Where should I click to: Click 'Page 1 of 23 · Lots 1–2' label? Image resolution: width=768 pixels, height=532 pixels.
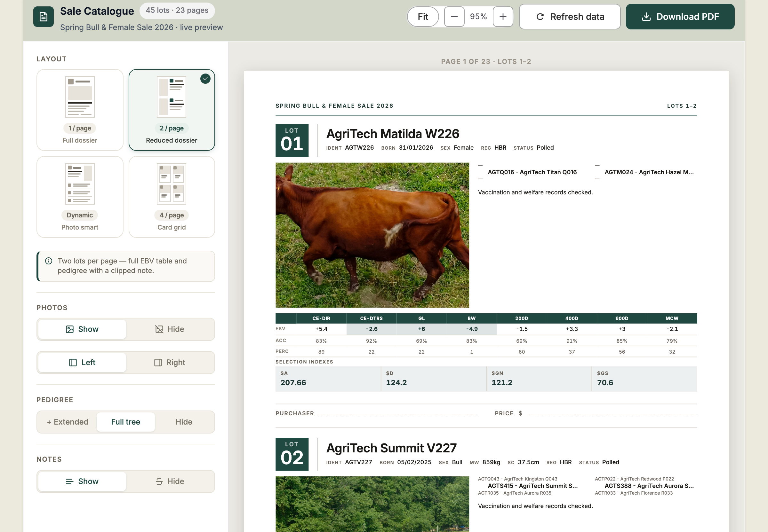[x=486, y=62]
